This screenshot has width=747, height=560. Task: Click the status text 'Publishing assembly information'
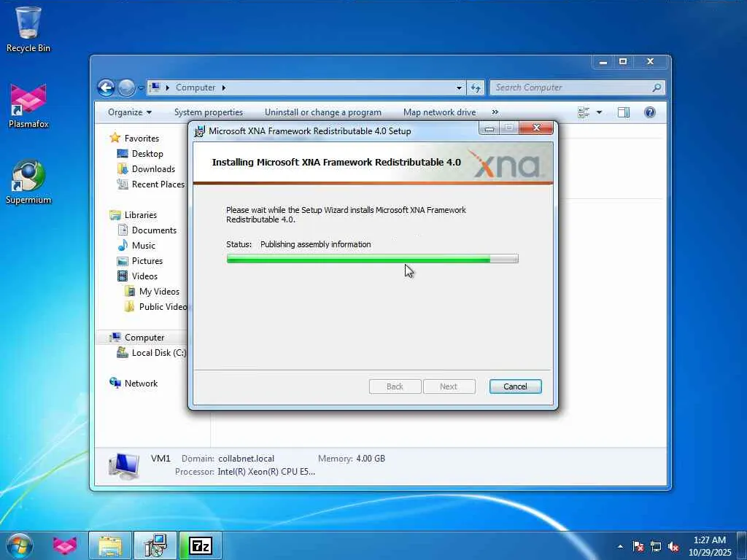coord(315,244)
